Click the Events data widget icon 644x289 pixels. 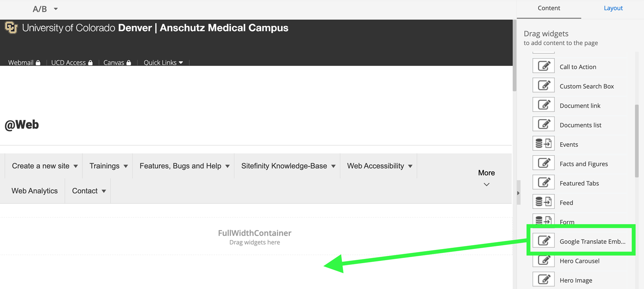tap(544, 143)
